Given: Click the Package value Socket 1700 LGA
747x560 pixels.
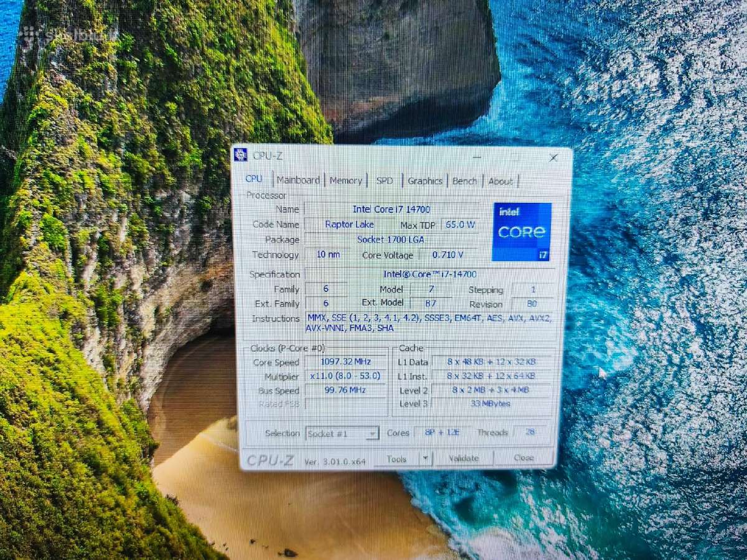Looking at the screenshot, I should tap(392, 240).
